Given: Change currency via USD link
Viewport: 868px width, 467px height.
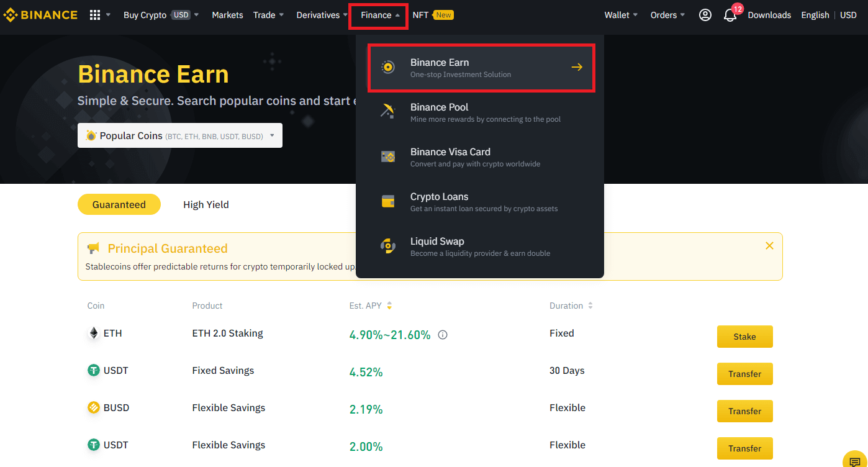Looking at the screenshot, I should (848, 15).
